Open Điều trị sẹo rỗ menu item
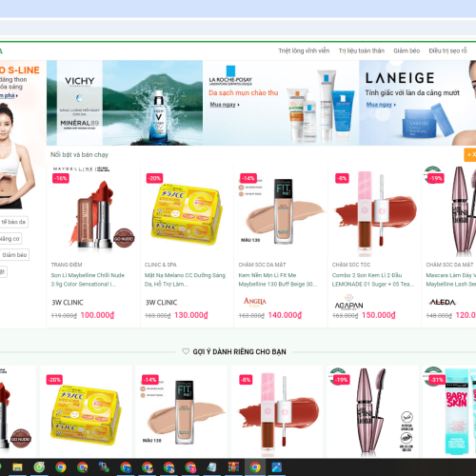 pos(447,50)
